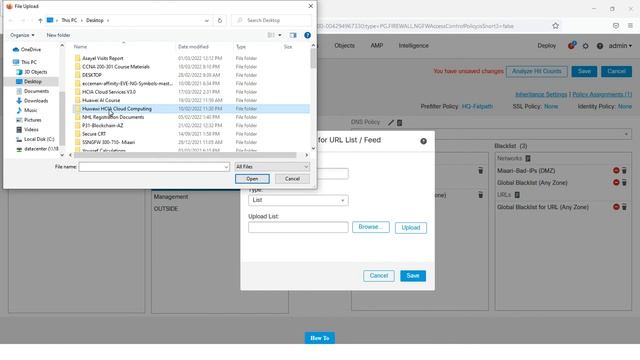The height and width of the screenshot is (360, 640).
Task: Click the URLs list icon in Blacklist
Action: (517, 195)
